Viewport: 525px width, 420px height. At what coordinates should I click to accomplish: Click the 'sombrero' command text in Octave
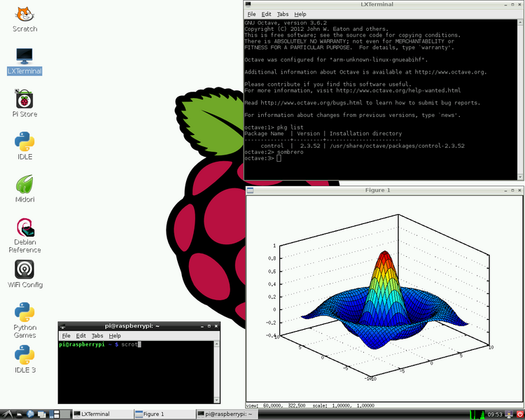[x=290, y=152]
